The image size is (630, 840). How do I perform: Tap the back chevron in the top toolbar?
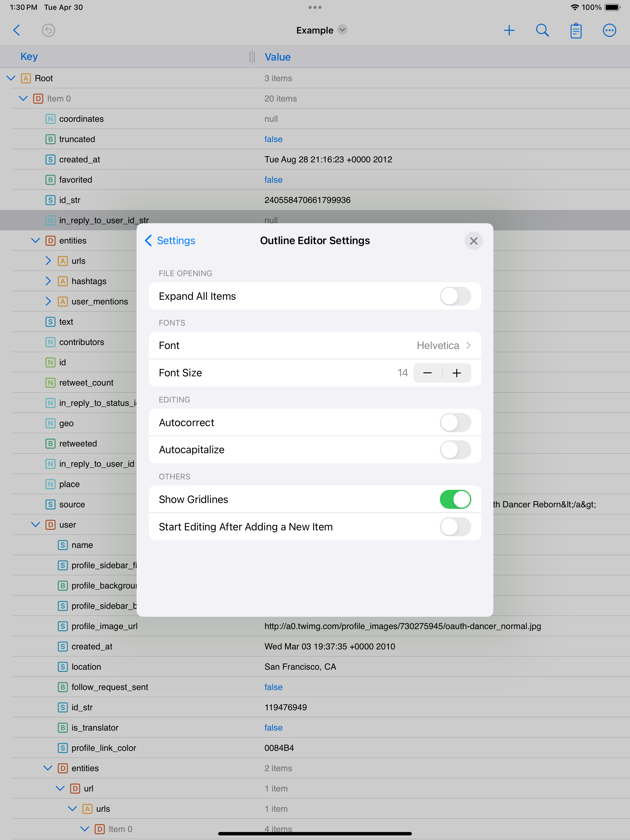pos(16,30)
